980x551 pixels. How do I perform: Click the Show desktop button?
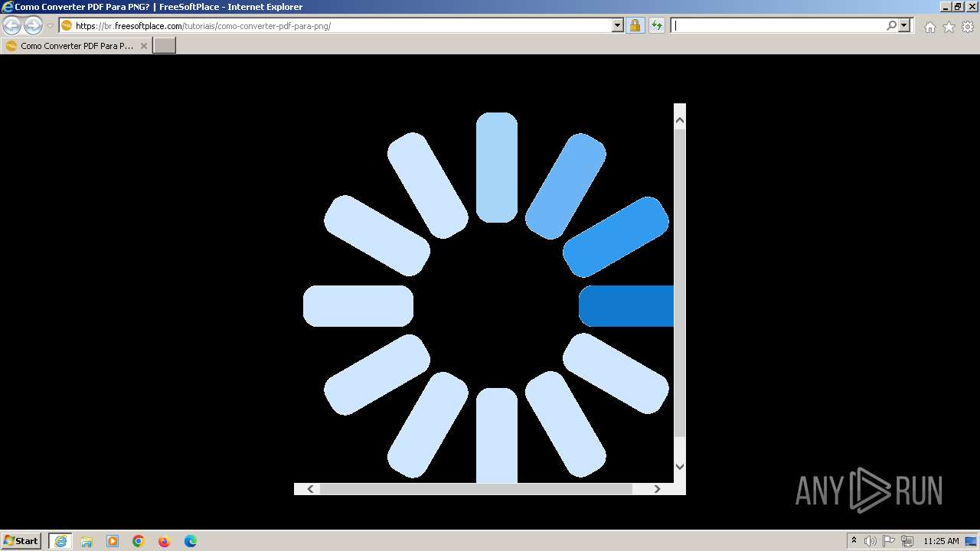[x=972, y=541]
